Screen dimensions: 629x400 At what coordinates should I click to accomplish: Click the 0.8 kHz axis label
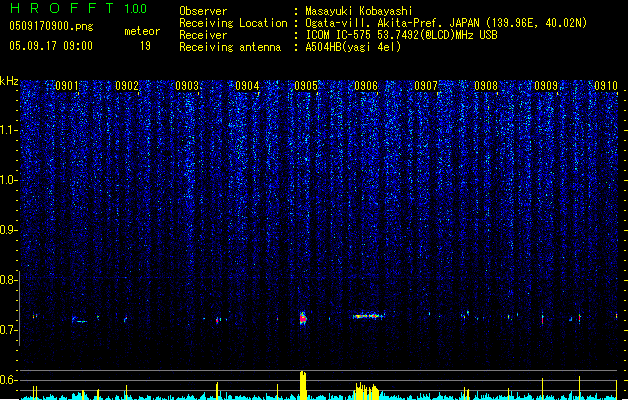9,280
